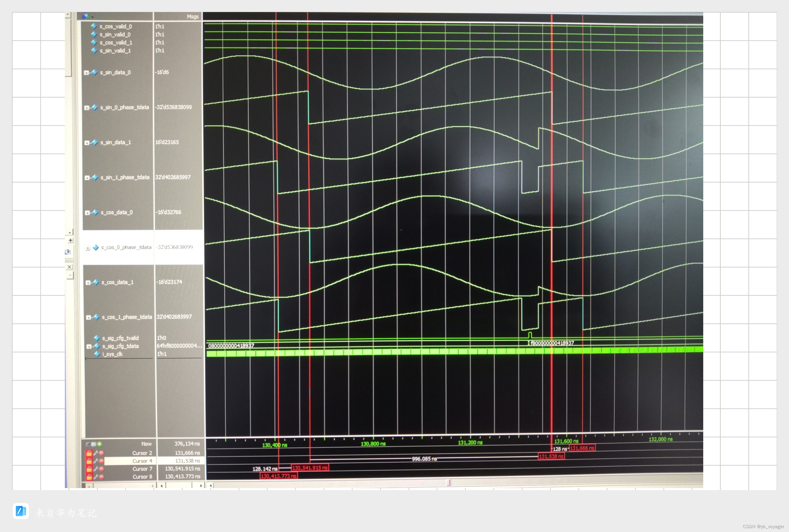Expand the s_sig_cfg_tdata bus

point(89,347)
